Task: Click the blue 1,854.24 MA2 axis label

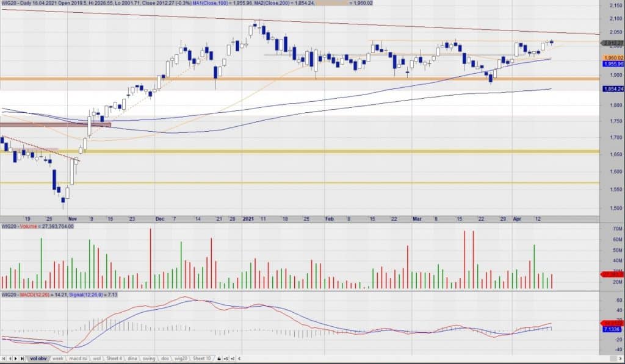Action: pyautogui.click(x=612, y=89)
